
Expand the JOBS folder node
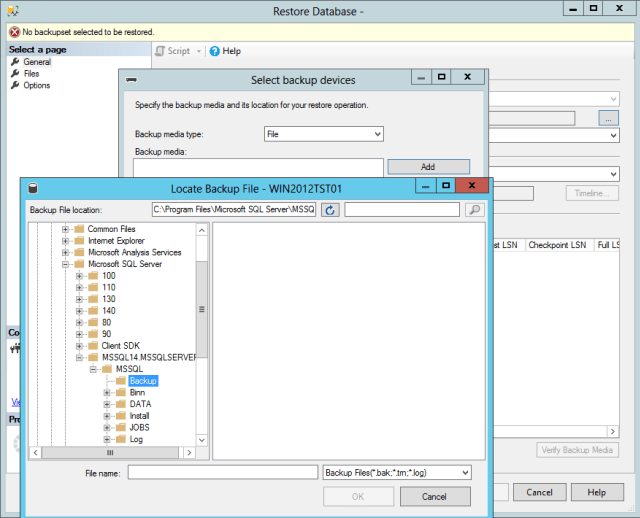pyautogui.click(x=107, y=428)
